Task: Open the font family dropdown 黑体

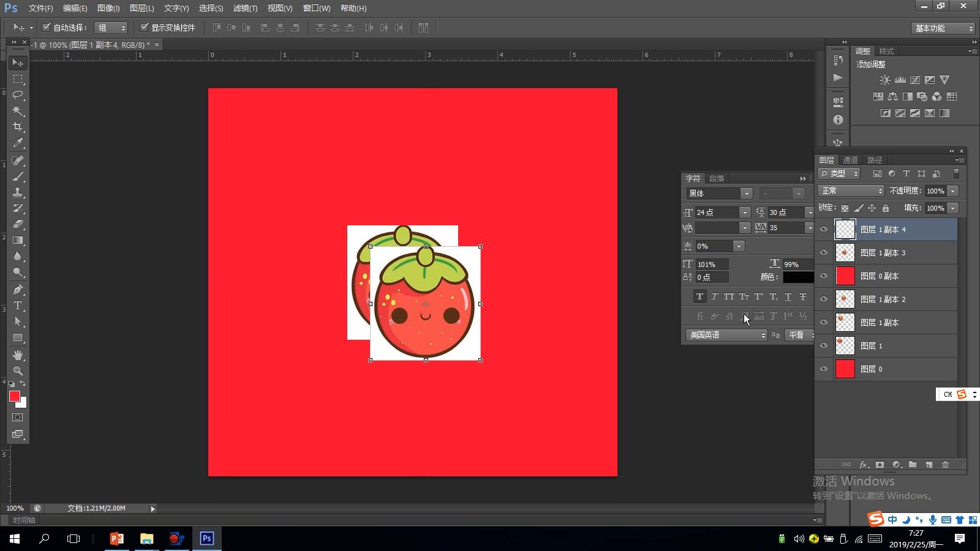Action: 719,193
